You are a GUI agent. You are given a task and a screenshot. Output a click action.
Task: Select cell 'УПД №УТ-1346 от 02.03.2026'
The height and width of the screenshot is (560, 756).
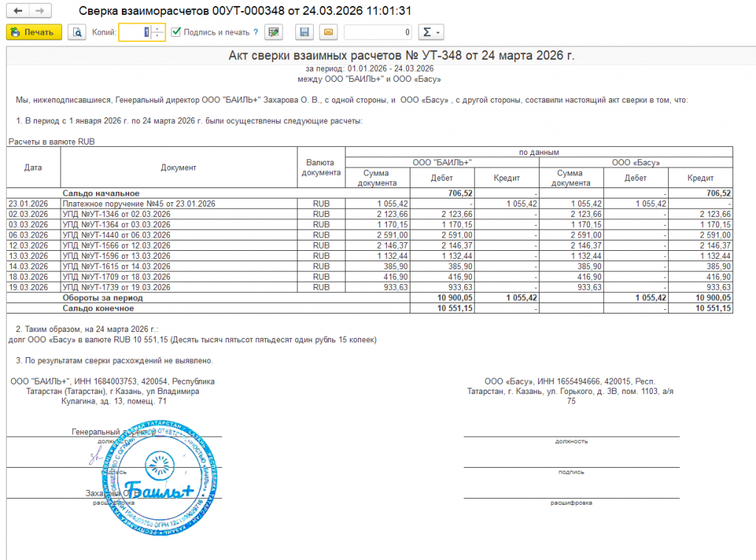[179, 214]
